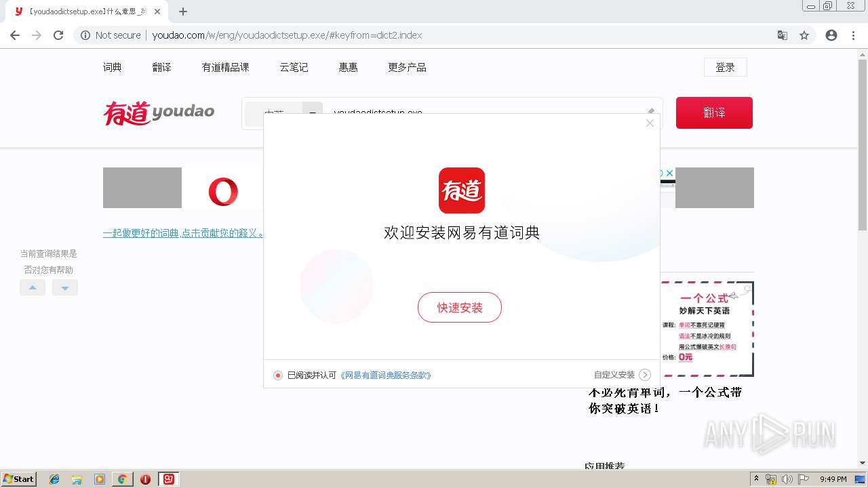This screenshot has height=488, width=868.
Task: Open the language selector dropdown in search box
Action: (x=313, y=113)
